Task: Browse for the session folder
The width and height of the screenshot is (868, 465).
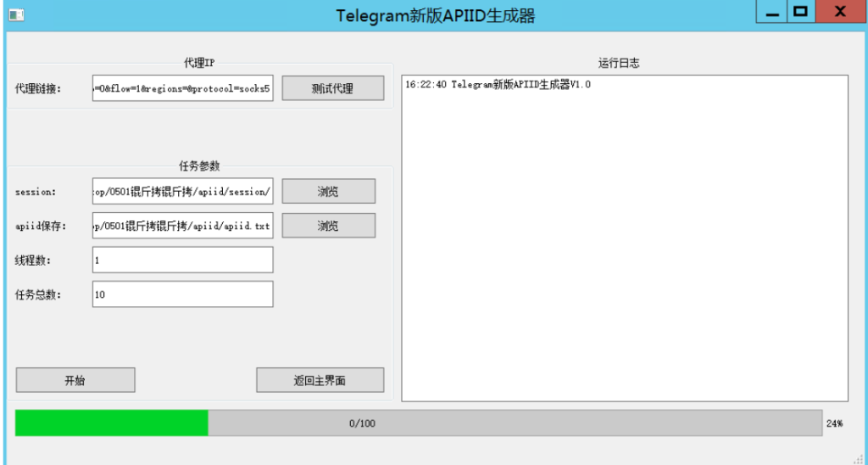Action: (328, 191)
